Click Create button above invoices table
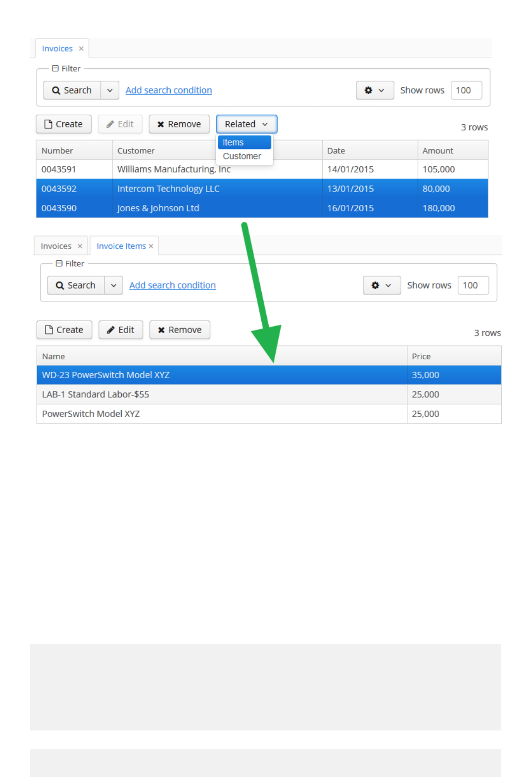Viewport: 532px width, 777px height. 64,124
